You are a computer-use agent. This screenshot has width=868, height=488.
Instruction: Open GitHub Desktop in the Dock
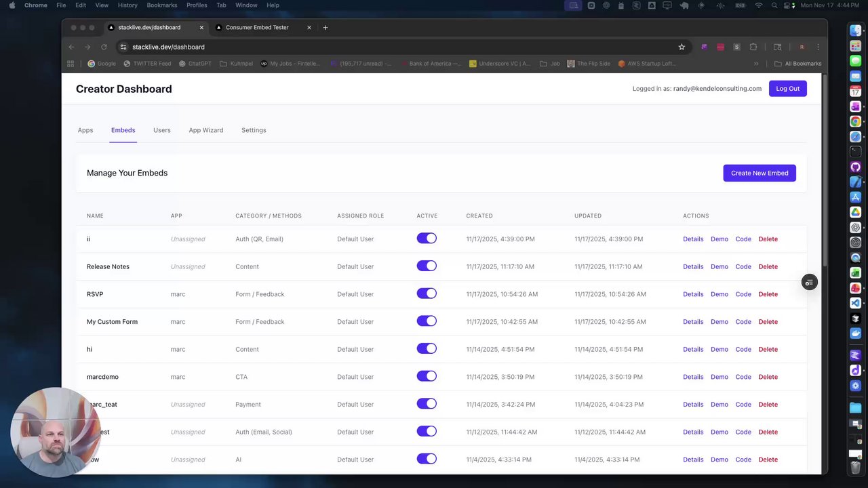tap(856, 167)
